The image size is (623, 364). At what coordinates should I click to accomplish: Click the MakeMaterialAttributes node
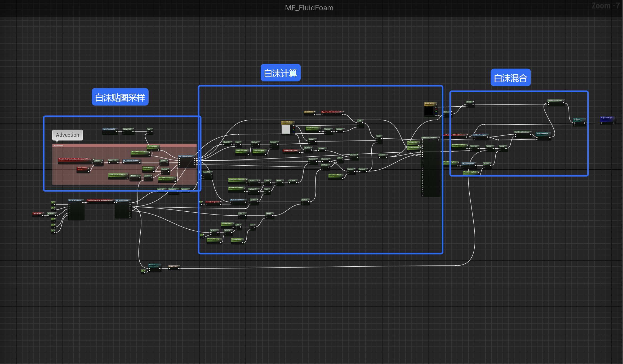(x=430, y=138)
